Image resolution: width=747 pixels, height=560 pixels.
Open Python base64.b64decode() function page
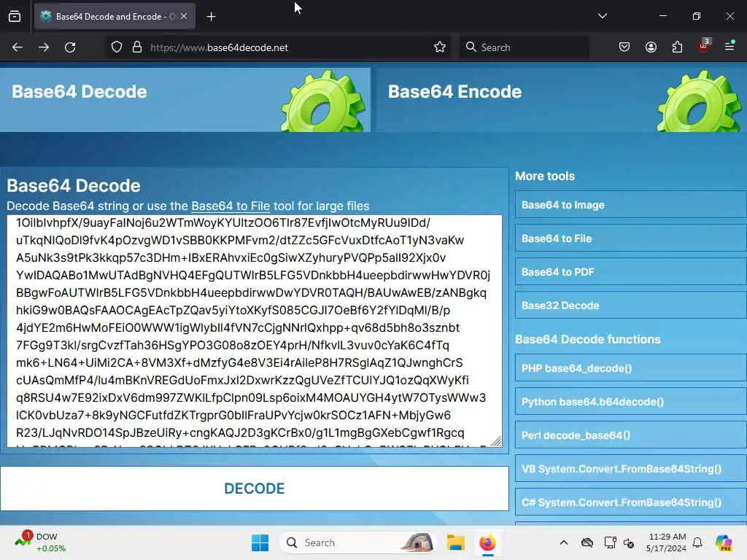pyautogui.click(x=631, y=402)
